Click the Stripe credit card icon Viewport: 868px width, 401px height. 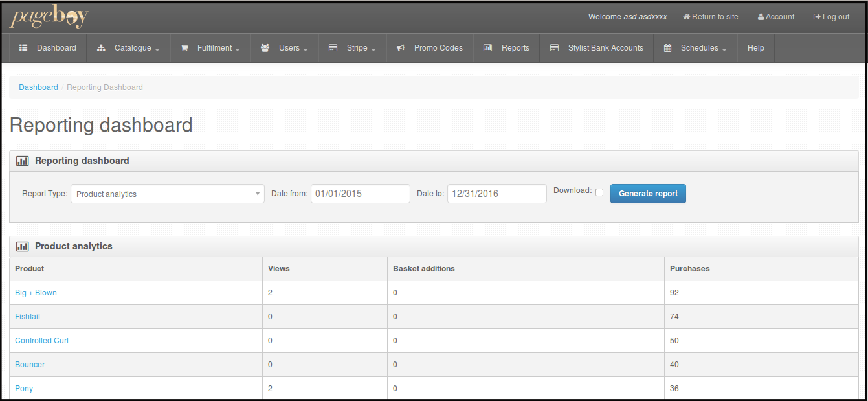pyautogui.click(x=333, y=48)
